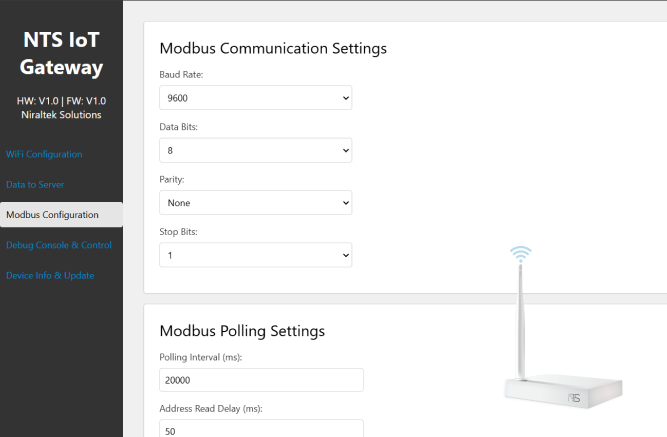Click the Modbus Communication Settings heading
Image resolution: width=667 pixels, height=437 pixels.
pos(273,48)
